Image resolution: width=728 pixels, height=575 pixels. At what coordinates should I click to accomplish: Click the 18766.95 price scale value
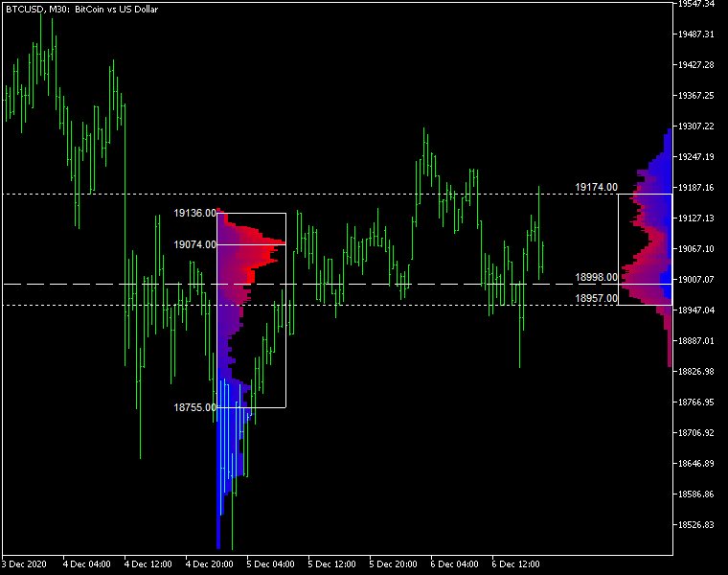coord(696,402)
